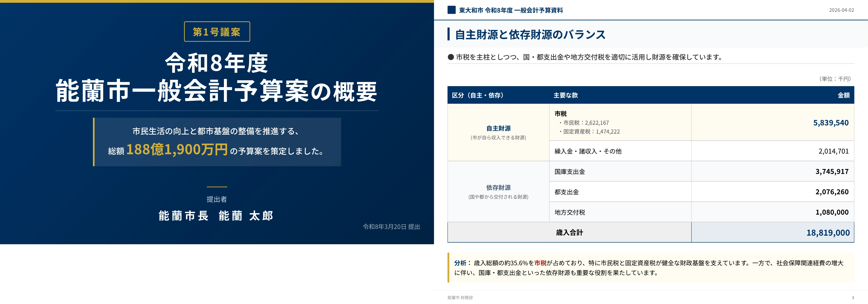Viewport: 868px width, 304px height.
Task: Click the column header 金額
Action: click(843, 95)
